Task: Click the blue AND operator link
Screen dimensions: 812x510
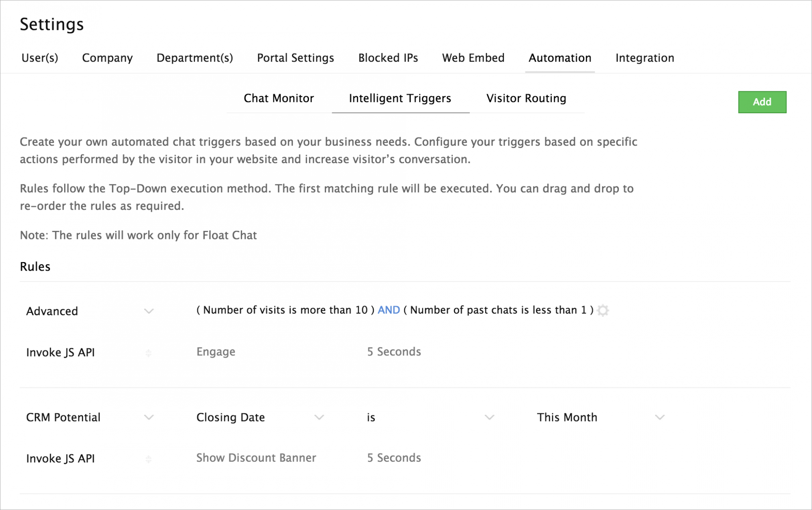Action: pos(389,310)
